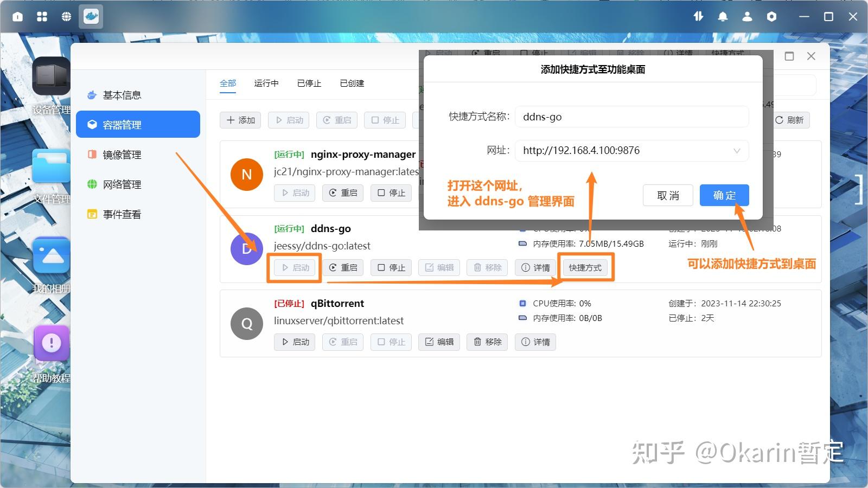The image size is (868, 488).
Task: Open the Docker whale icon in the taskbar
Action: [91, 16]
